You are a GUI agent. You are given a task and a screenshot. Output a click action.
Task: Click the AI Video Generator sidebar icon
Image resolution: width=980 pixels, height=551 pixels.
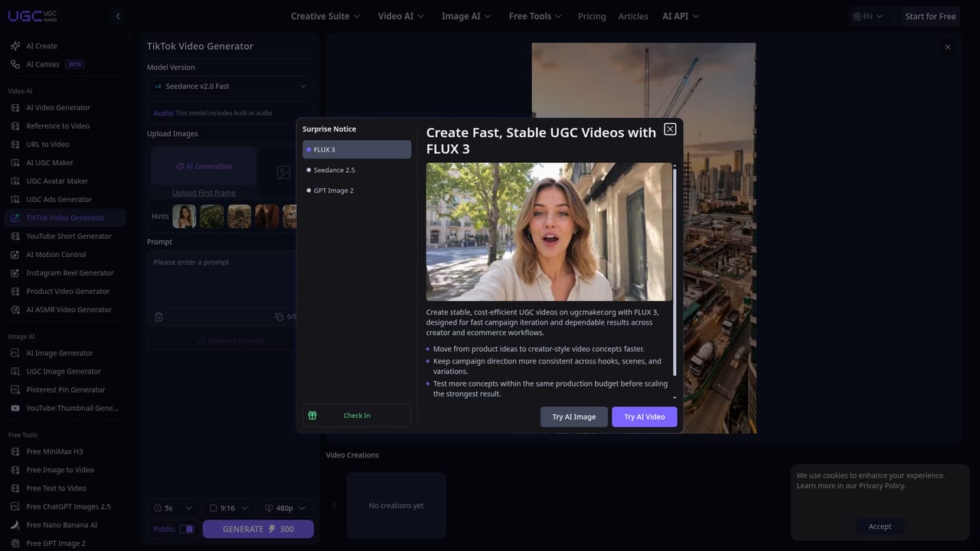(15, 108)
